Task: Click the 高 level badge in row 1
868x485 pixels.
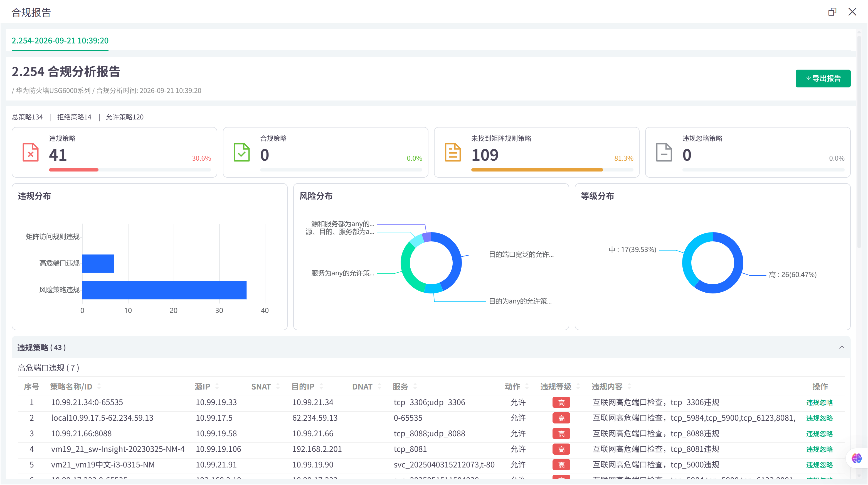Action: (x=561, y=402)
